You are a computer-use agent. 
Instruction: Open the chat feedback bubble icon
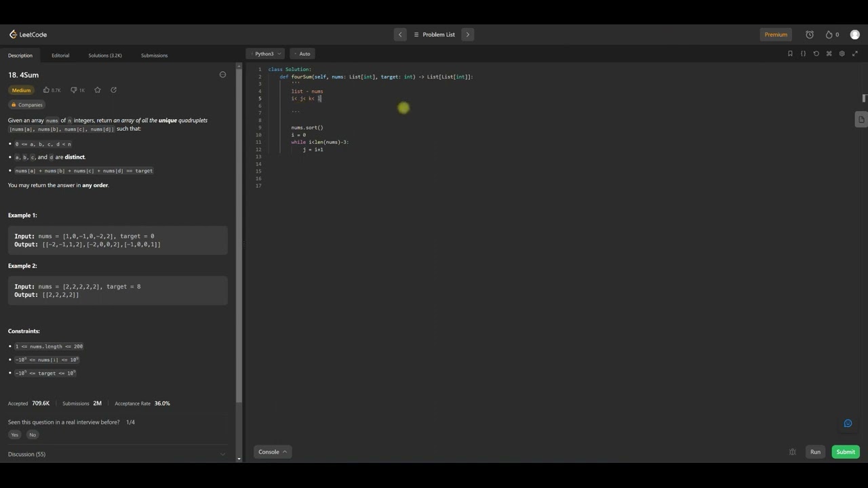[x=848, y=424]
